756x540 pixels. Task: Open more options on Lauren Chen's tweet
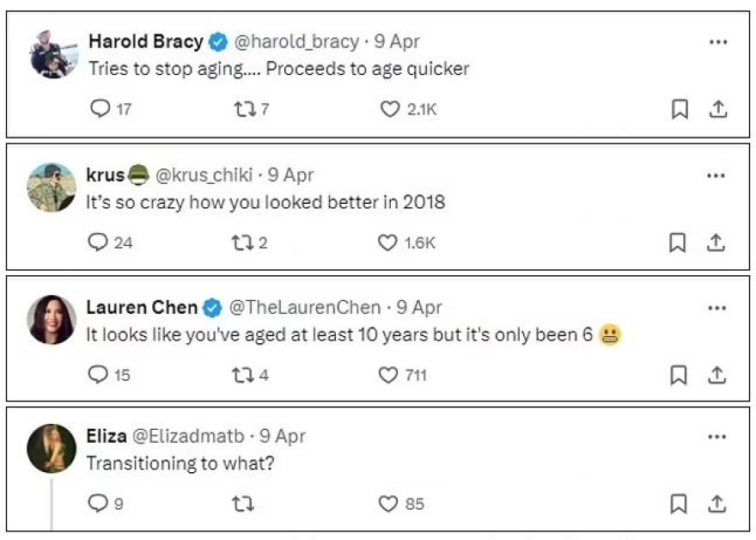coord(716,308)
